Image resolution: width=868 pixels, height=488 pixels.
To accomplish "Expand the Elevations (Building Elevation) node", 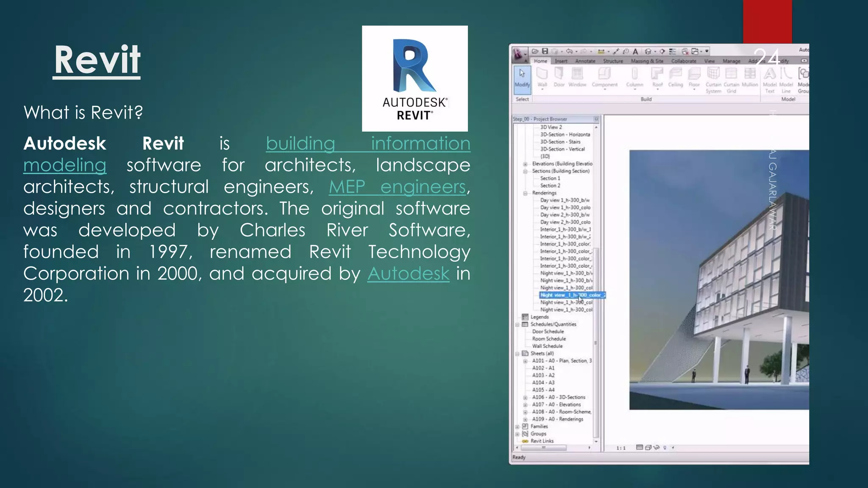I will [525, 164].
